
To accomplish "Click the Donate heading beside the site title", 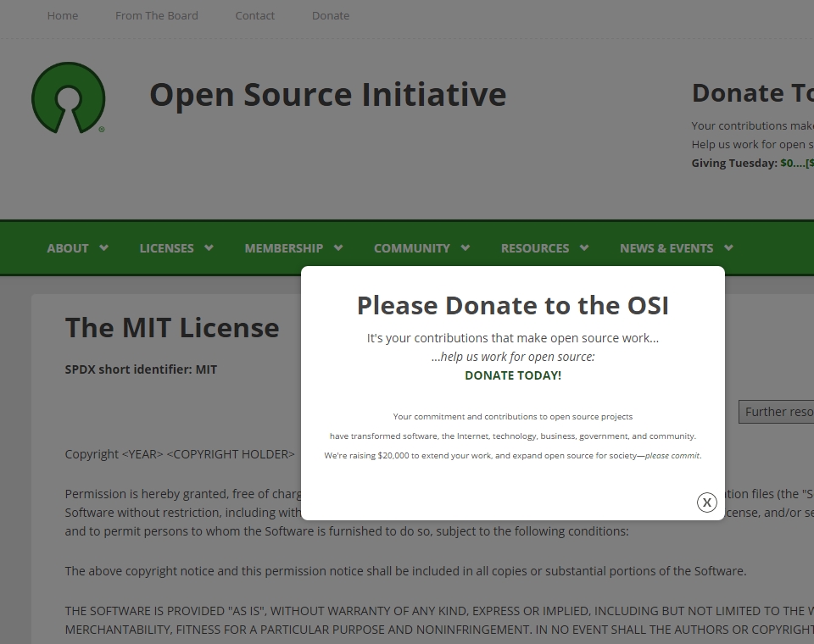I will (x=753, y=93).
